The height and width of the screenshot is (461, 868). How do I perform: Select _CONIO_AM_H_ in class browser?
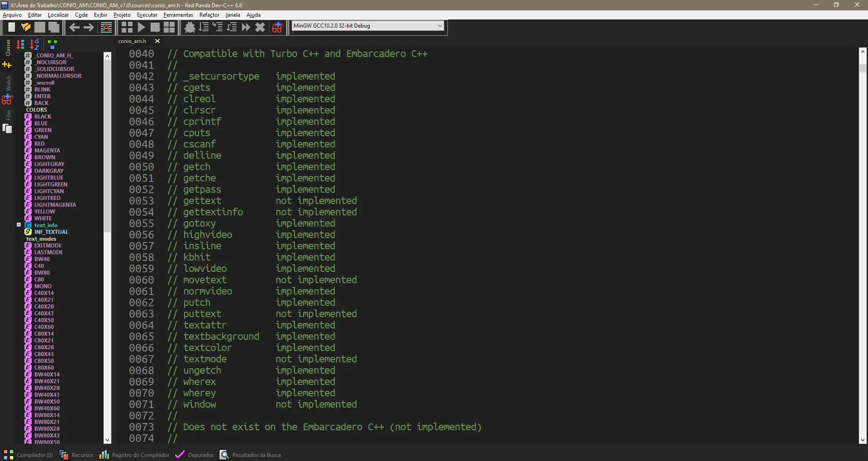click(x=53, y=56)
